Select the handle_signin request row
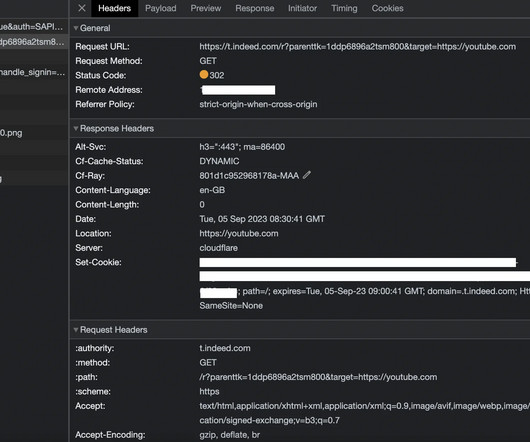Image resolution: width=530 pixels, height=442 pixels. tap(34, 72)
